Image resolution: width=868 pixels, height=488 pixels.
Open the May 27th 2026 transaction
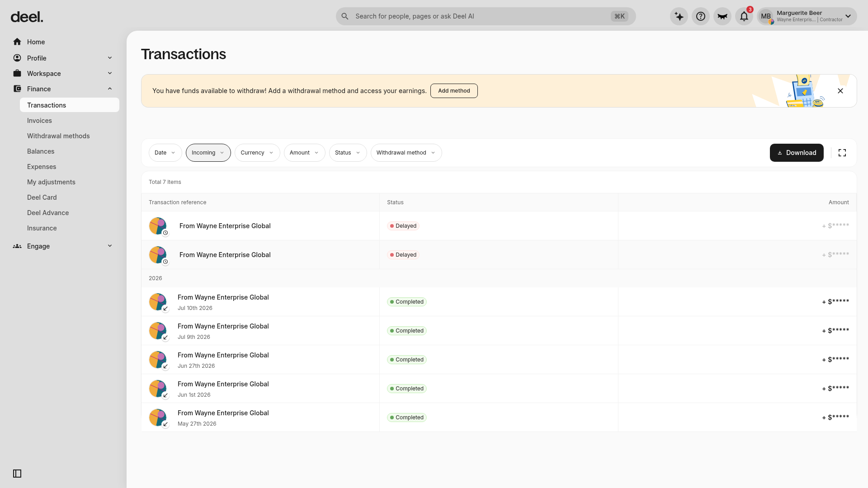click(x=499, y=418)
